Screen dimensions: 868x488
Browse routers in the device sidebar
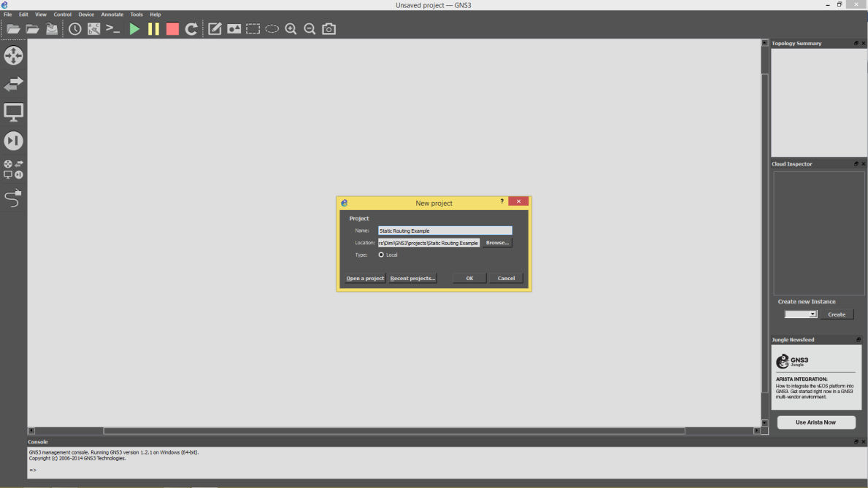13,55
